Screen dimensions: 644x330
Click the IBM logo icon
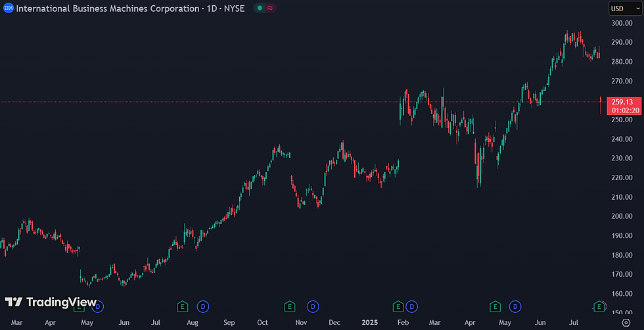coord(9,8)
